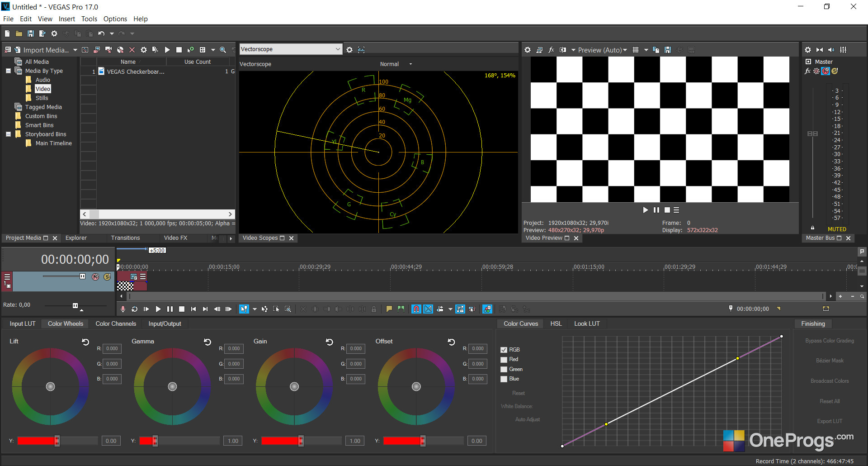Select the Envelope edit tool
The width and height of the screenshot is (868, 466).
coord(264,309)
